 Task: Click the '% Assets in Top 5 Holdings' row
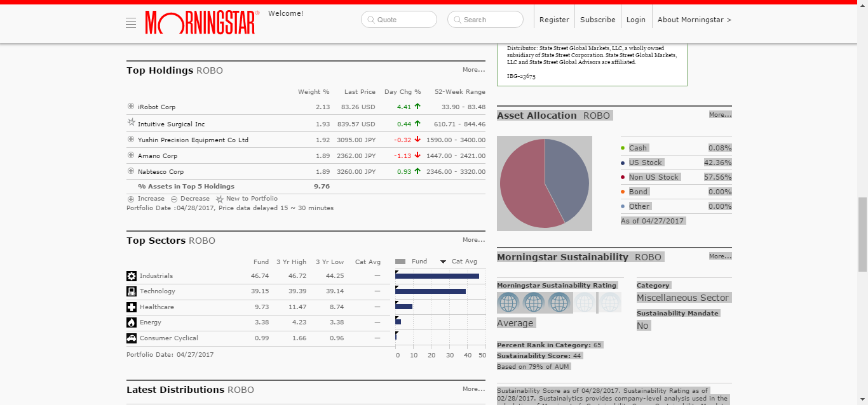[x=306, y=187]
